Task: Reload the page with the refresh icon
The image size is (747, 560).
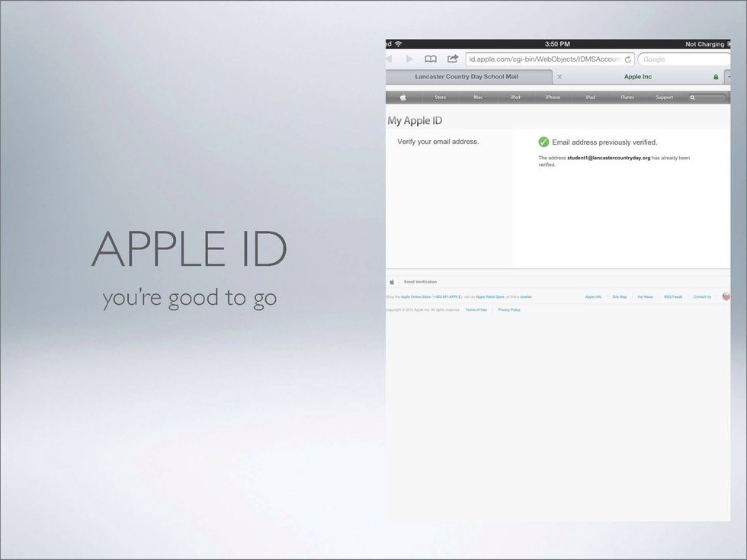Action: [628, 59]
